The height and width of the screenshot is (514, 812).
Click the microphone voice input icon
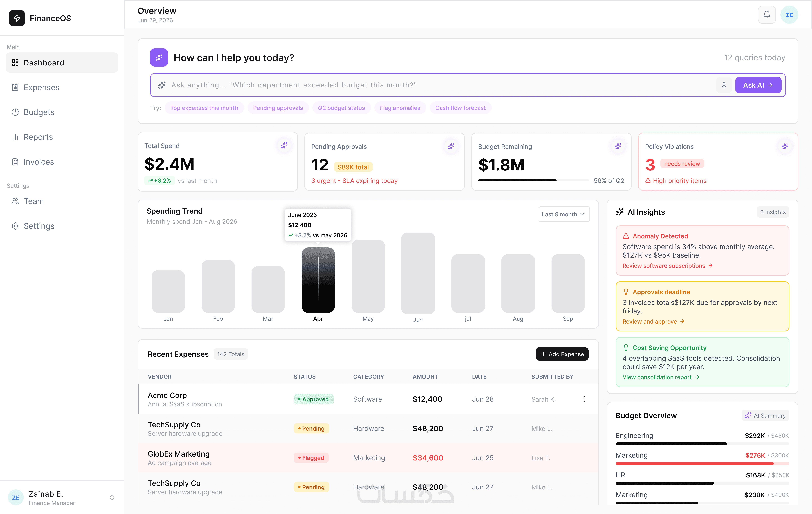724,85
